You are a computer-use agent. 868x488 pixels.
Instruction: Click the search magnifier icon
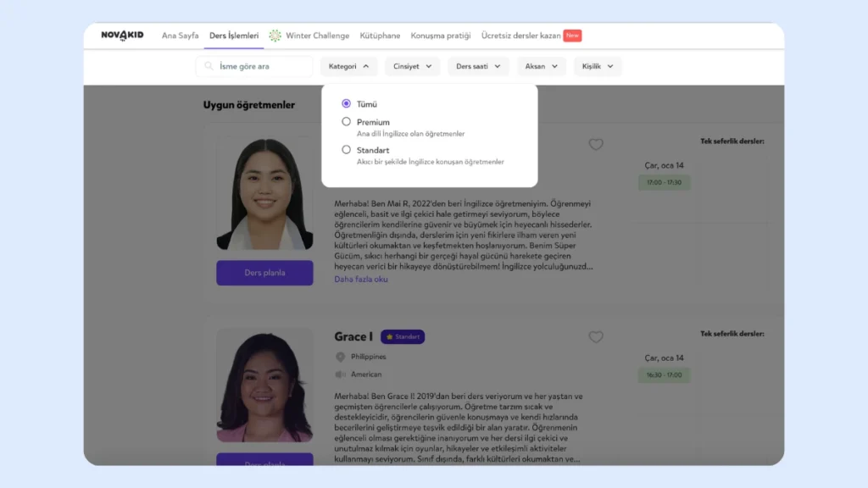click(209, 66)
